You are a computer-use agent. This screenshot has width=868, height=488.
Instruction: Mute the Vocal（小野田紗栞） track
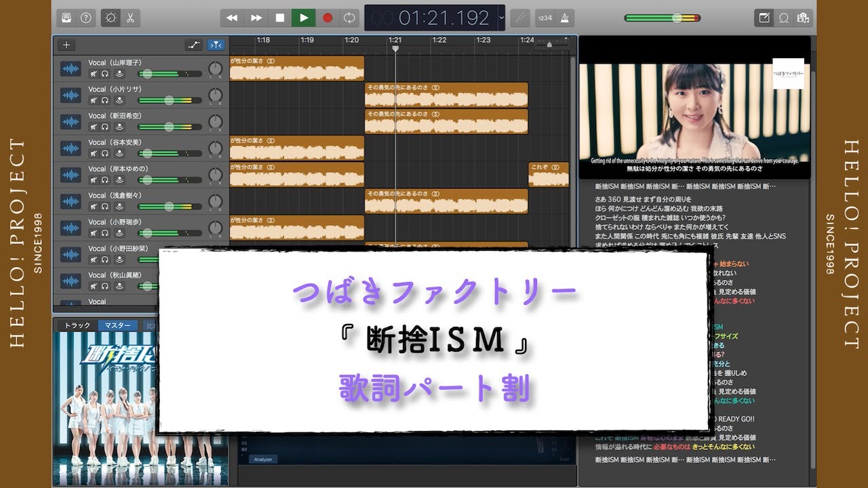tap(94, 260)
